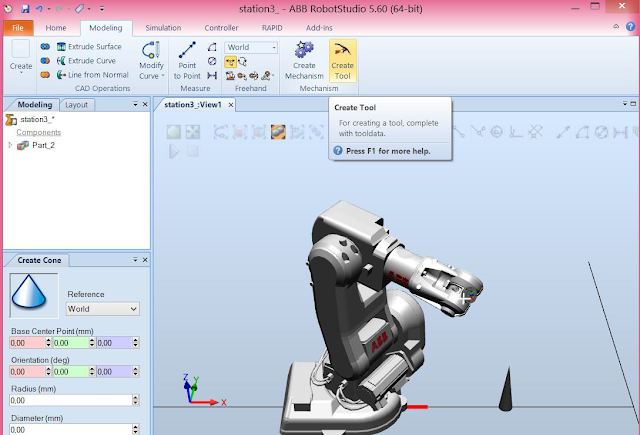The image size is (640, 435).
Task: Click the Radius (mm) input field
Action: click(x=71, y=401)
